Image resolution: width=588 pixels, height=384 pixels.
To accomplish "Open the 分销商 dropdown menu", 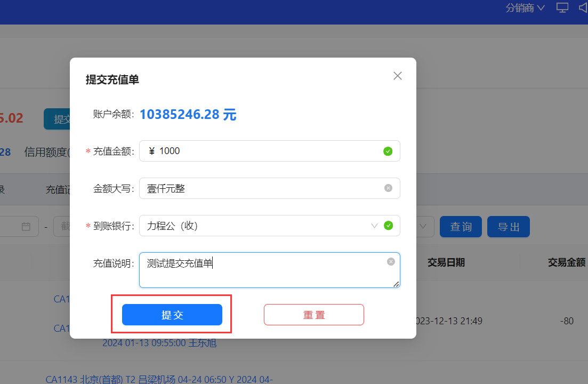I will pos(525,8).
